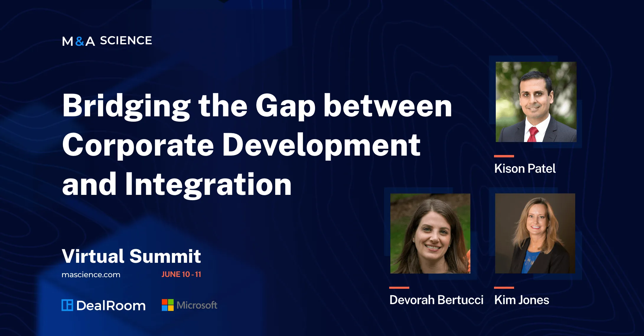
Task: Open Kim Jones's headshot photo
Action: pyautogui.click(x=535, y=233)
